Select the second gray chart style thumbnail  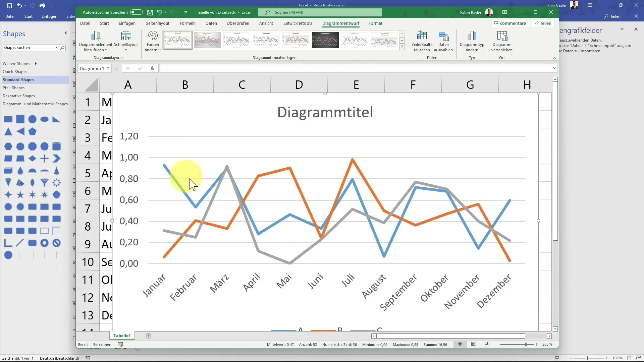(207, 40)
